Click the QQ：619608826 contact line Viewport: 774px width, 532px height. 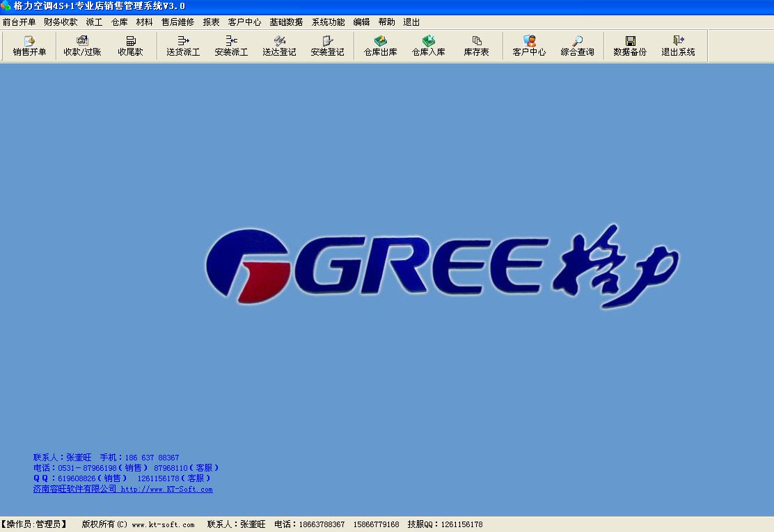(122, 478)
